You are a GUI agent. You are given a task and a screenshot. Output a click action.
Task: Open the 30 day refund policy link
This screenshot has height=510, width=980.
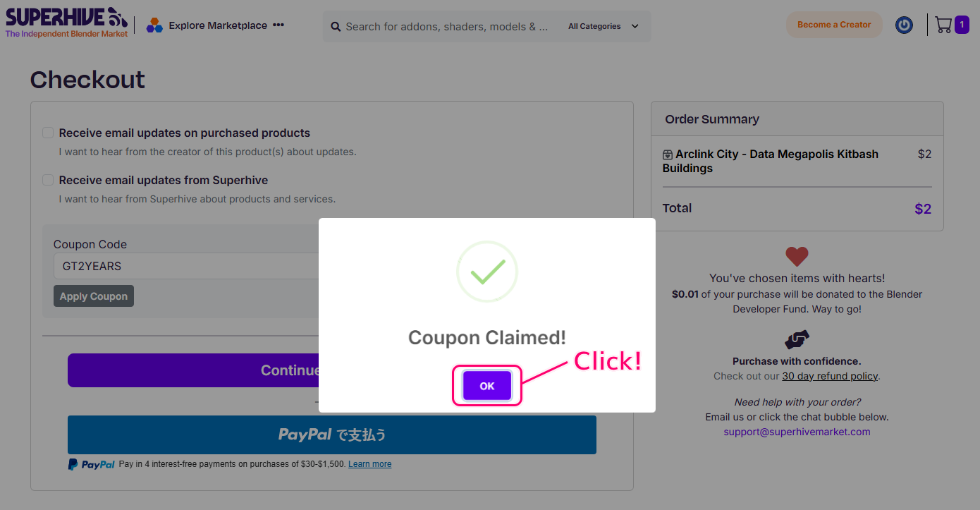click(x=830, y=376)
